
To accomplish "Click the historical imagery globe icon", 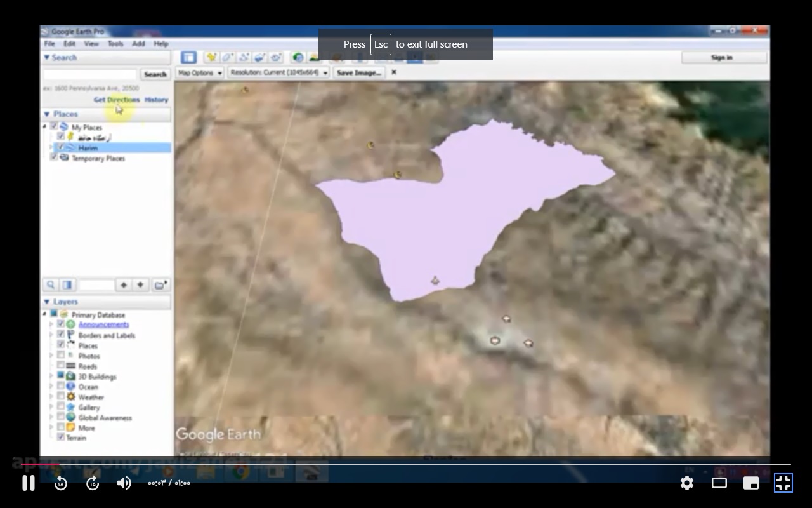I will [x=298, y=57].
